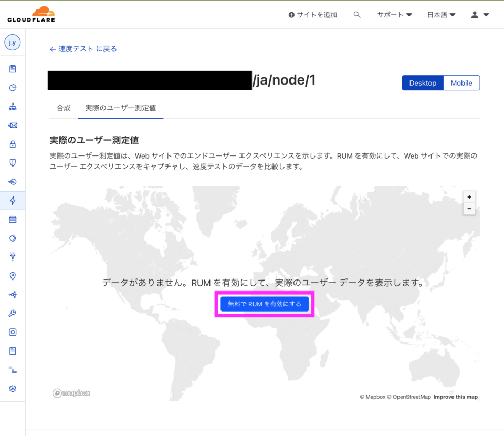This screenshot has width=504, height=436.
Task: Select the Speed lightning bolt icon
Action: coord(13,200)
